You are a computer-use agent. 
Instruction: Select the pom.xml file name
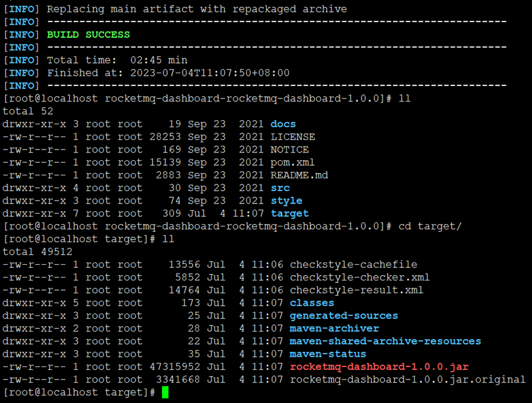click(x=292, y=163)
